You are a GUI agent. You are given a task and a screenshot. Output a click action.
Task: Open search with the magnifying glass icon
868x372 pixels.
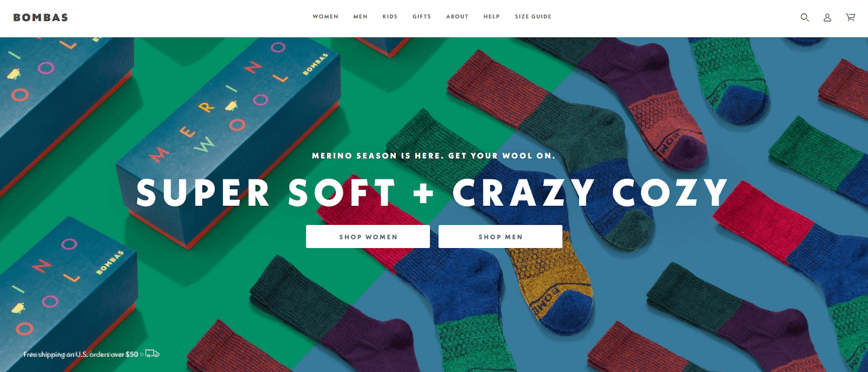805,17
